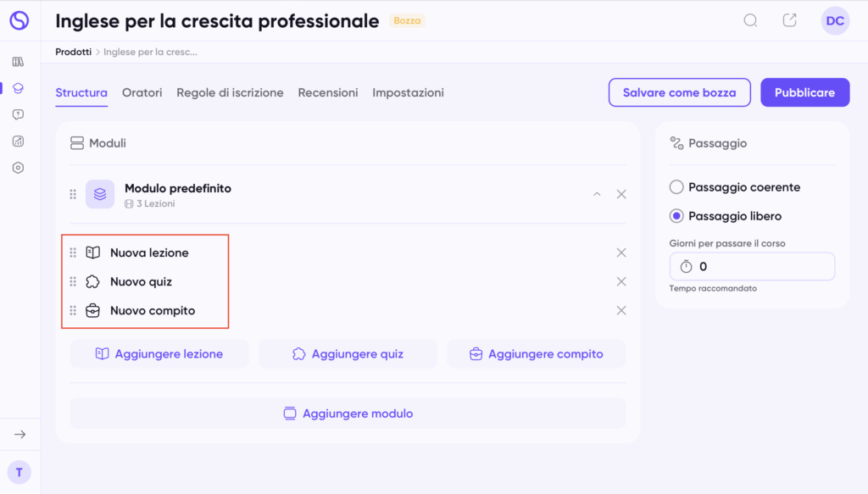Screen dimensions: 868x494
Task: Select the graduation cap products sidebar icon
Action: 19,88
